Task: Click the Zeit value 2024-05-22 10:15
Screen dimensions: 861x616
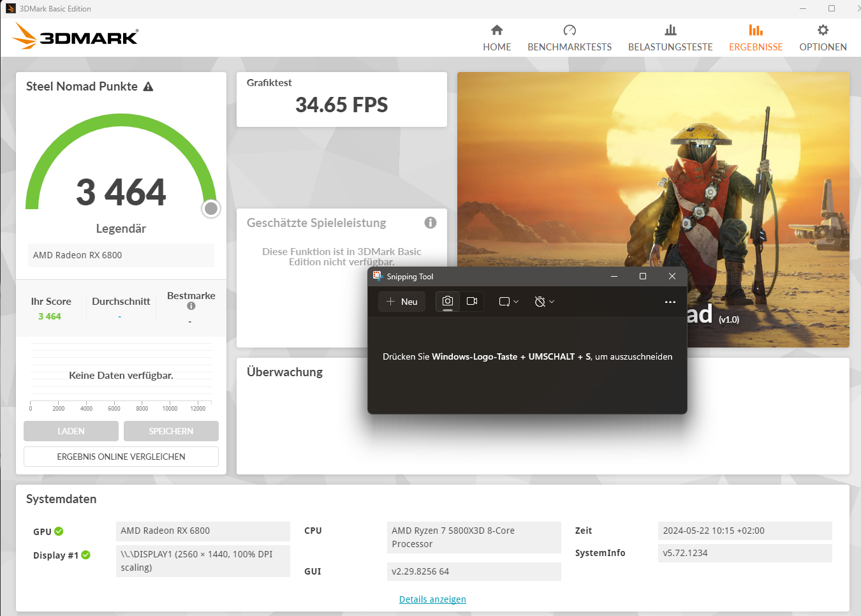Action: pos(745,531)
